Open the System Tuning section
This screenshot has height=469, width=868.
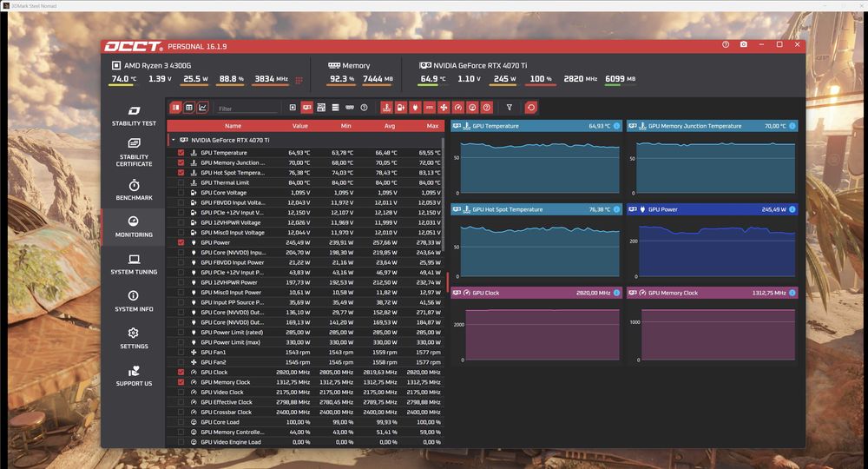134,264
